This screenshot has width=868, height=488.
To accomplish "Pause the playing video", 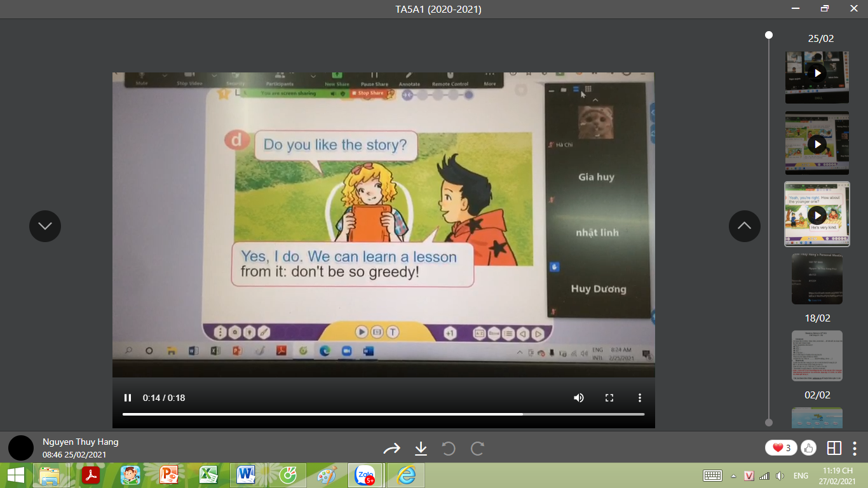I will tap(128, 398).
